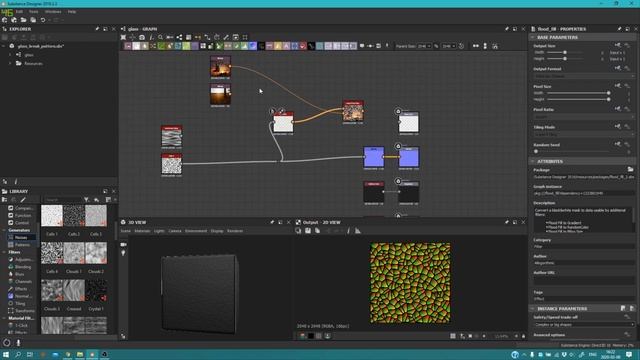Click the Random Seed slider handle
Image resolution: width=640 pixels, height=360 pixels.
(x=536, y=151)
